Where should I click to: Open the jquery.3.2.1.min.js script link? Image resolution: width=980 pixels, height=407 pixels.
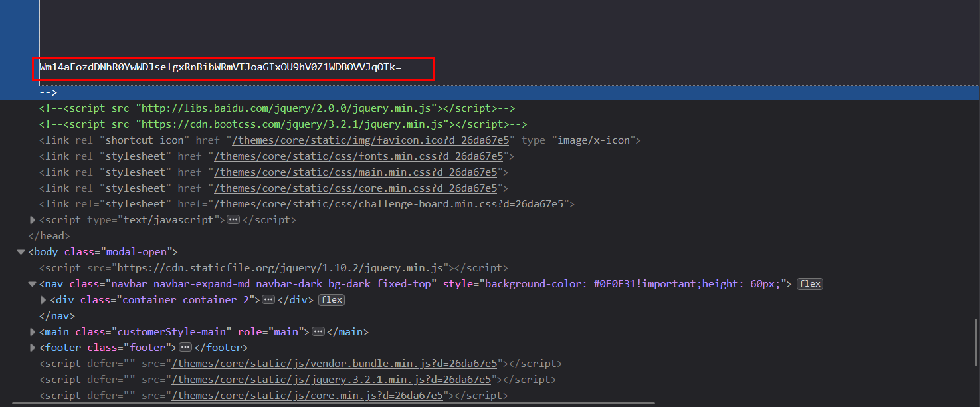coord(332,380)
